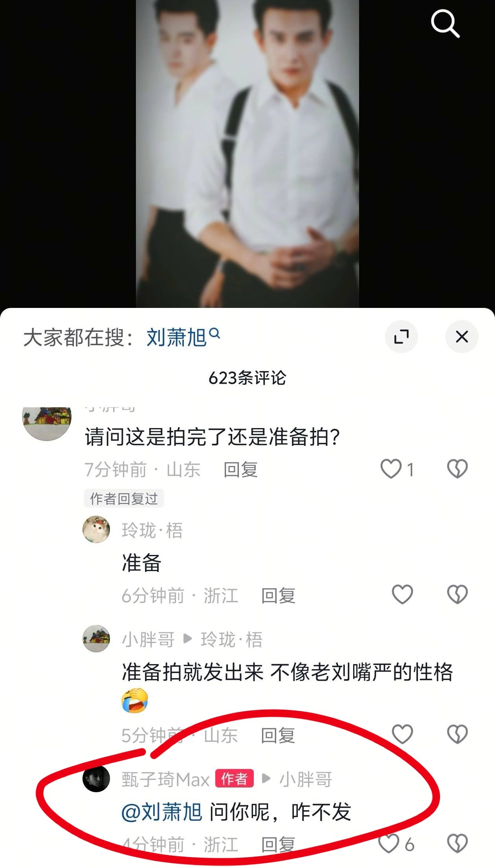Like the comment 请问这是拍完了还是准备拍
Viewport: 495px width, 868px height.
(391, 469)
